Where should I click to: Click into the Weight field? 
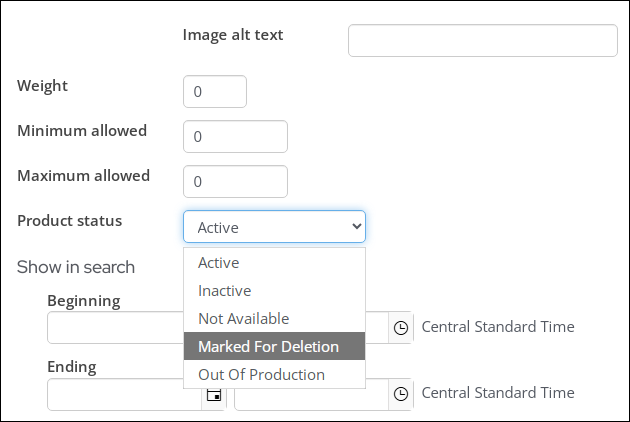[215, 92]
